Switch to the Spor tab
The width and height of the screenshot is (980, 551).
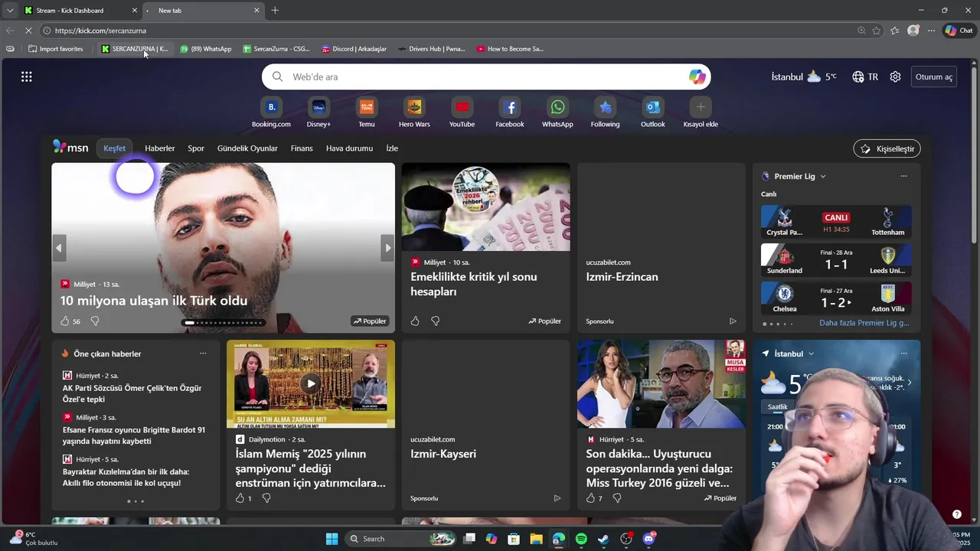(x=196, y=148)
